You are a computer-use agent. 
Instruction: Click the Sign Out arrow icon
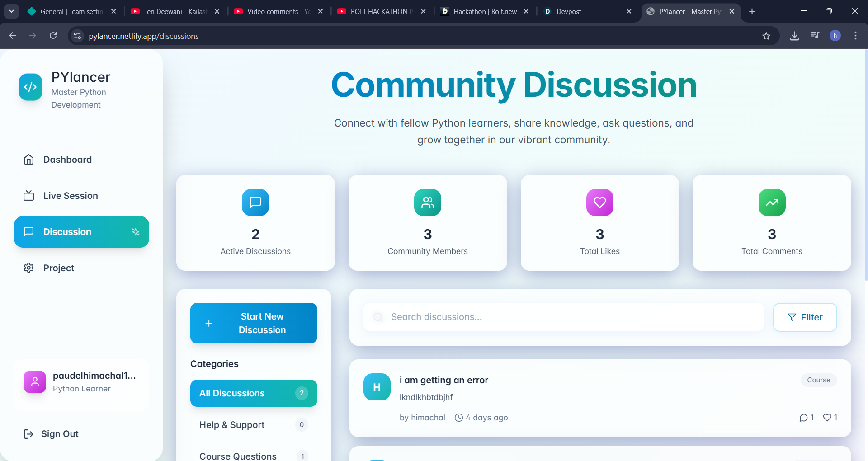28,434
